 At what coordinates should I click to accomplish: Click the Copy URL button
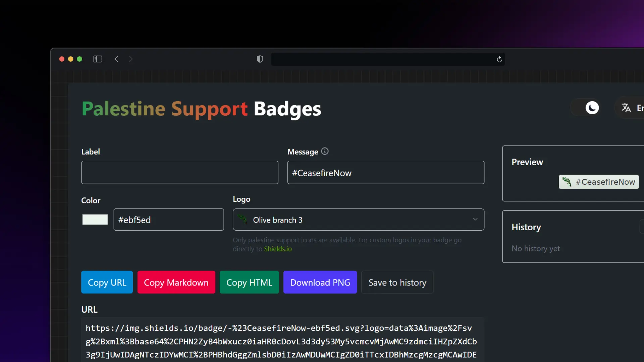pyautogui.click(x=107, y=282)
